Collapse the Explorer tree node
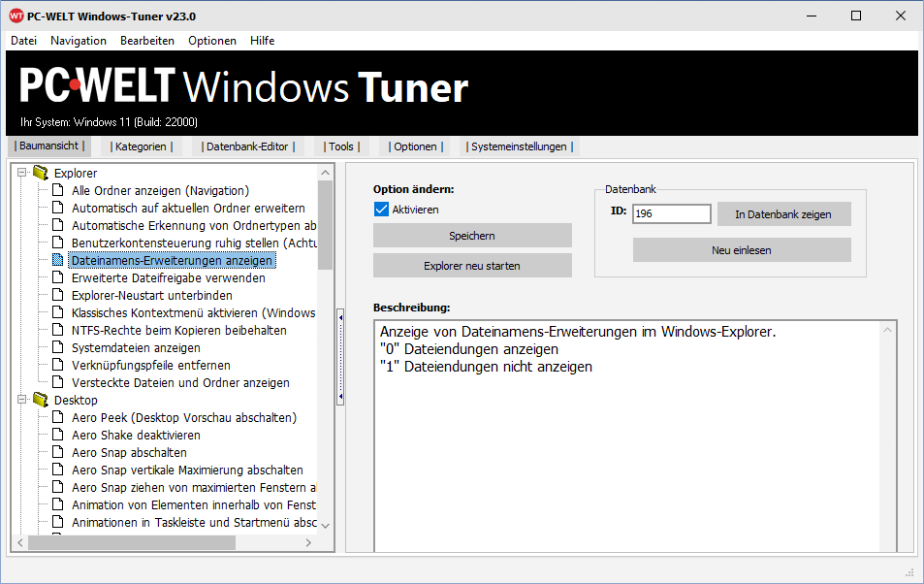The width and height of the screenshot is (924, 584). (22, 173)
